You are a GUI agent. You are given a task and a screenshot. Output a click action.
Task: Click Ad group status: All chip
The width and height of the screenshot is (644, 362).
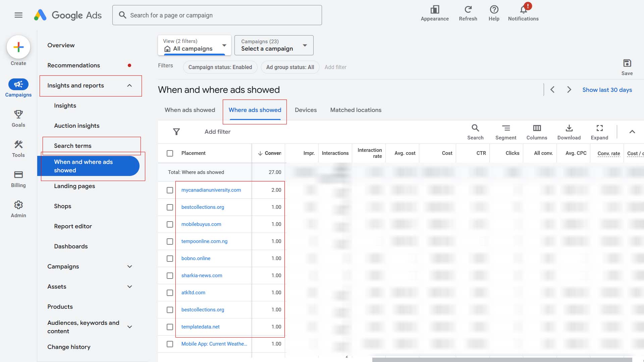click(290, 67)
